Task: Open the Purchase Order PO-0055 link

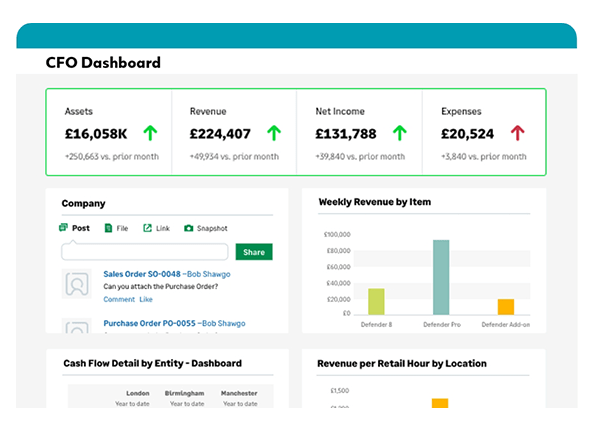Action: 147,323
